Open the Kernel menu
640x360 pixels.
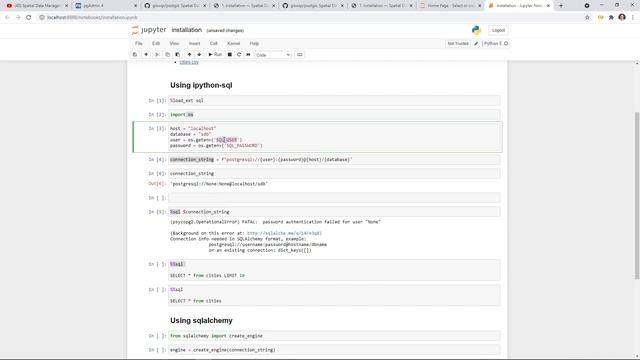click(x=233, y=43)
